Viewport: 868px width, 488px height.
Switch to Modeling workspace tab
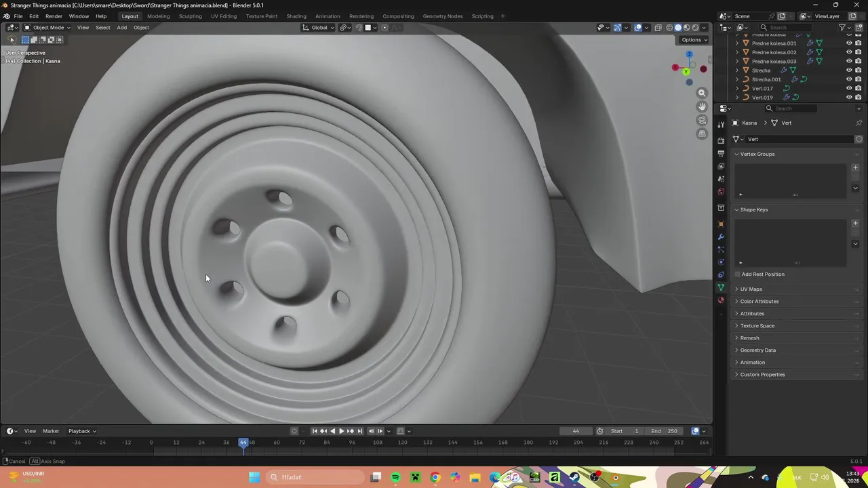158,16
